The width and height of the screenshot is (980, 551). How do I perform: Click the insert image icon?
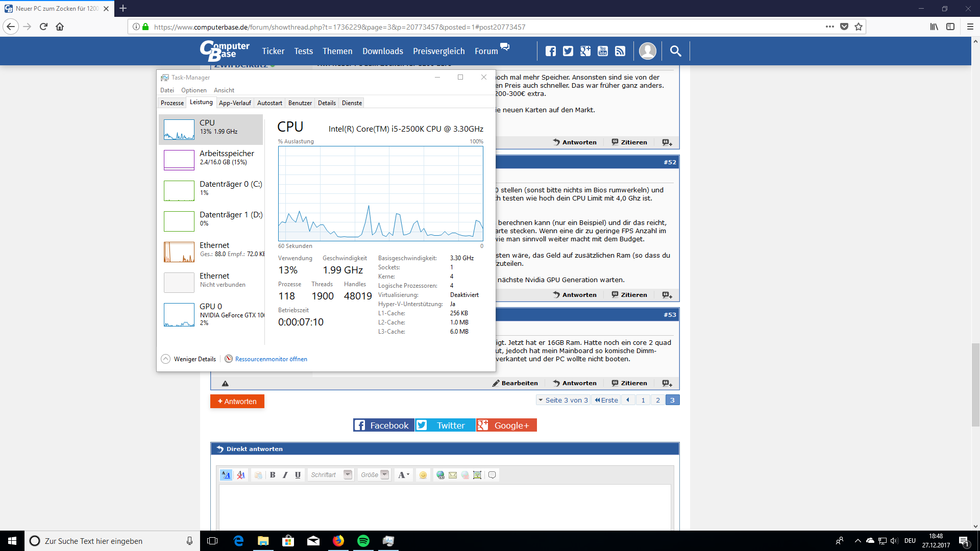[x=477, y=475]
